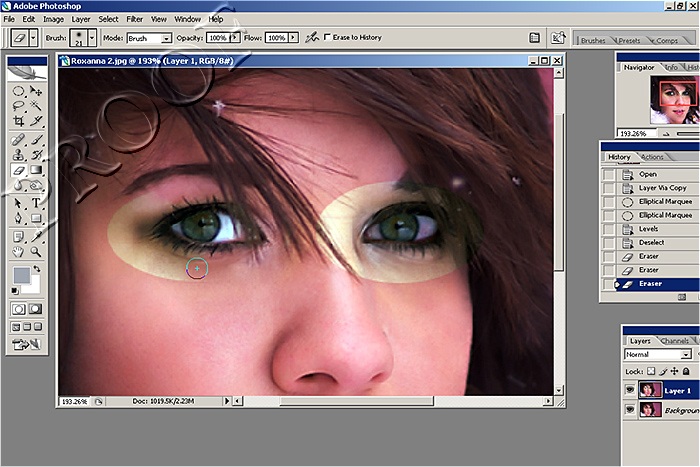Select the Open history state
Screen dimensions: 700x467
[648, 174]
